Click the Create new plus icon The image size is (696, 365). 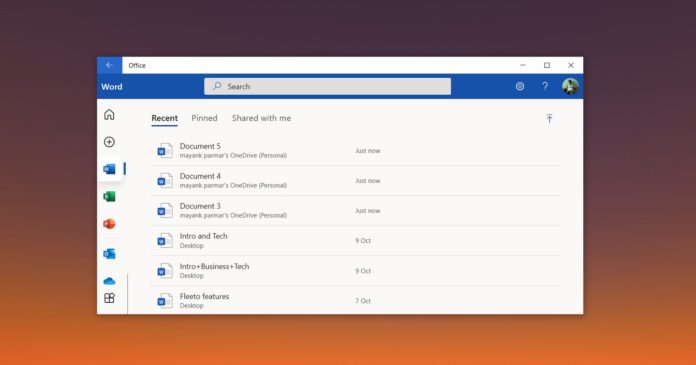[109, 142]
